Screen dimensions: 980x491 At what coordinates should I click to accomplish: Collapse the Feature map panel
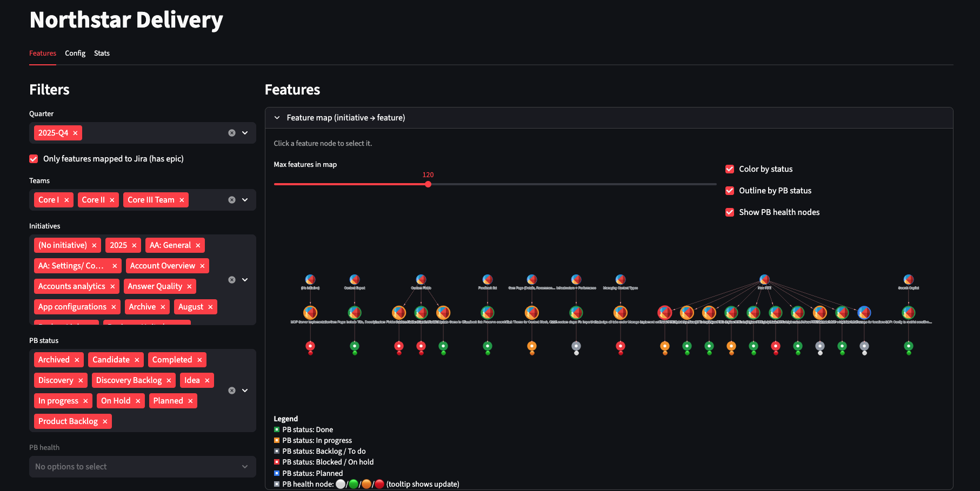277,117
